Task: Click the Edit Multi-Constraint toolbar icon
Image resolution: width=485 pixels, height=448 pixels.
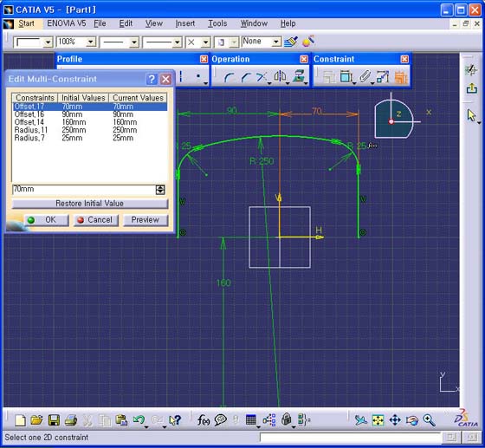Action: (401, 77)
